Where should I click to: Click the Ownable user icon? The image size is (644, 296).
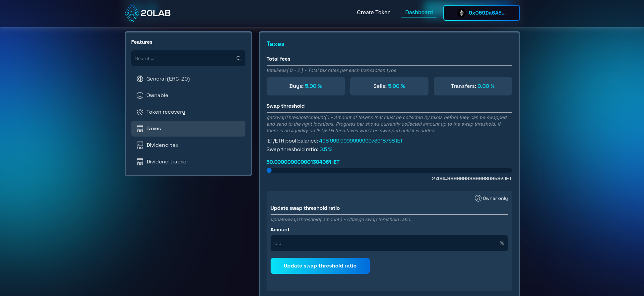(140, 95)
